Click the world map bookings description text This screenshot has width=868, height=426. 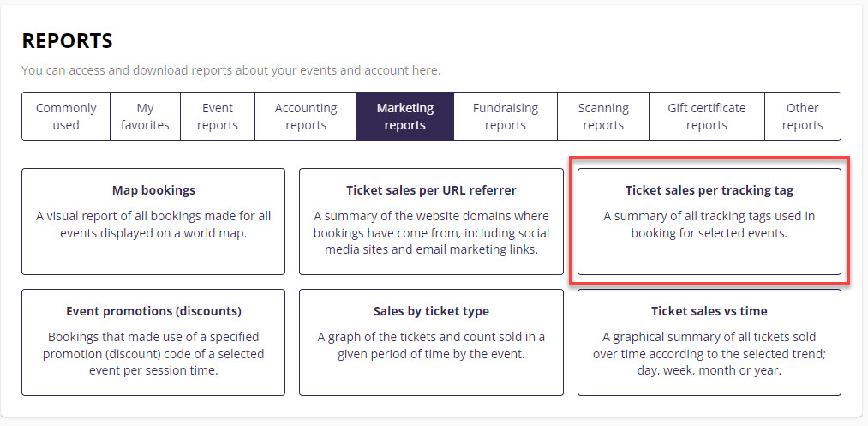153,225
